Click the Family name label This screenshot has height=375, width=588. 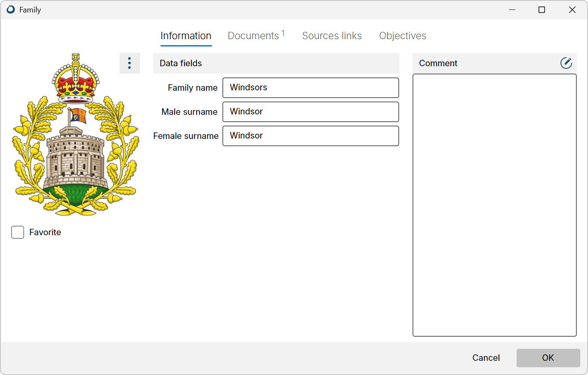(x=193, y=88)
